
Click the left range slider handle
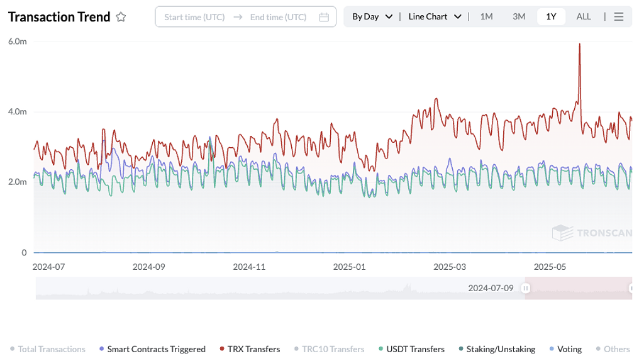tap(526, 288)
